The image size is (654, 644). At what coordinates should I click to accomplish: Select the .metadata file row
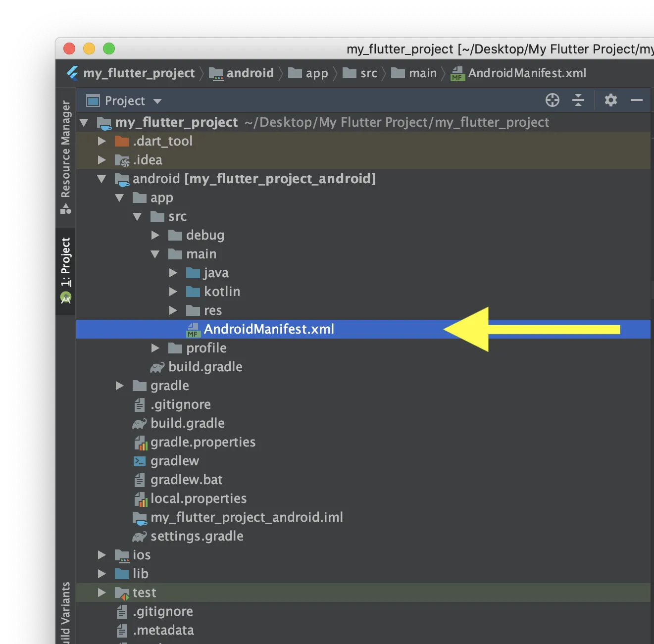[x=363, y=630]
